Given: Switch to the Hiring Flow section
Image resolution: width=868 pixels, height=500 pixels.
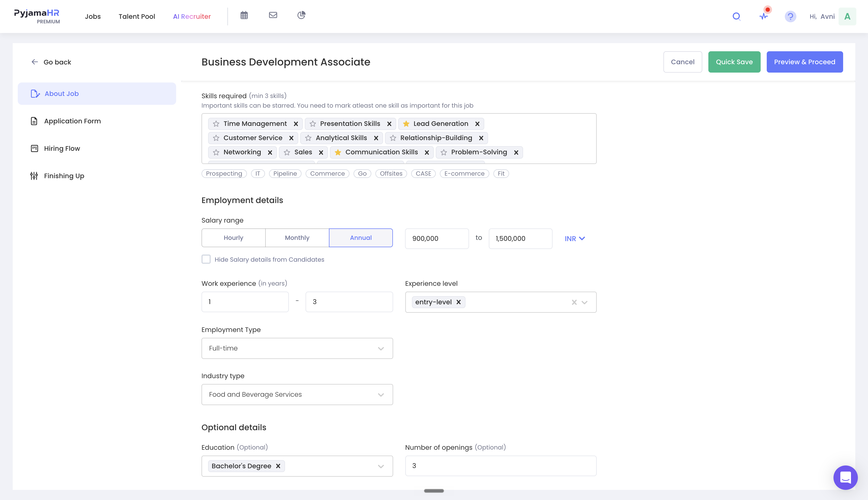Looking at the screenshot, I should (62, 148).
